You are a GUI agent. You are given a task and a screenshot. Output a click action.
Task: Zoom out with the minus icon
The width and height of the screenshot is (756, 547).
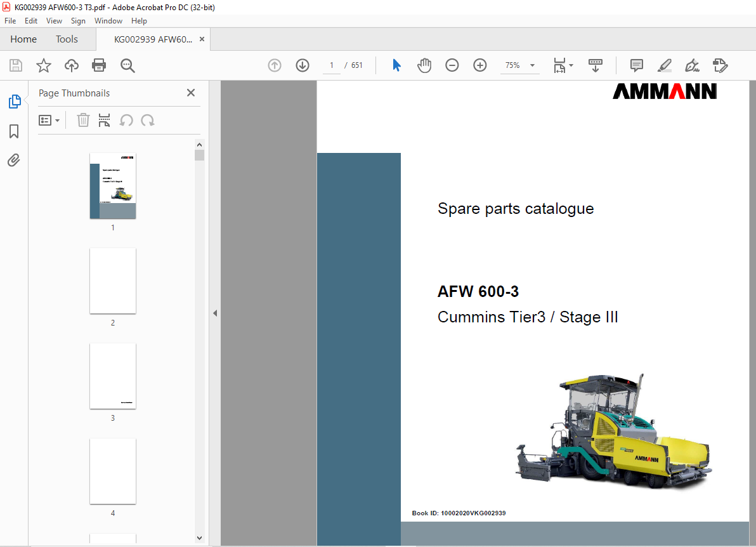point(452,65)
